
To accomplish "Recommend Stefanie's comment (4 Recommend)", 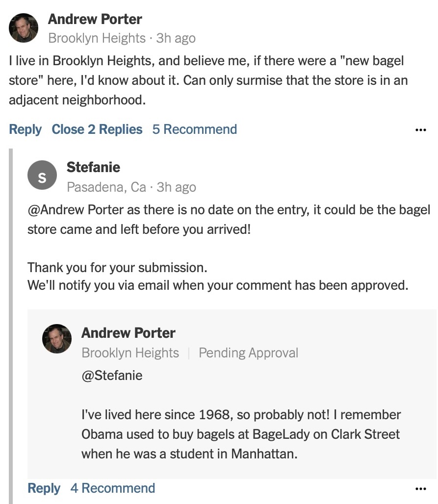I will pyautogui.click(x=112, y=488).
